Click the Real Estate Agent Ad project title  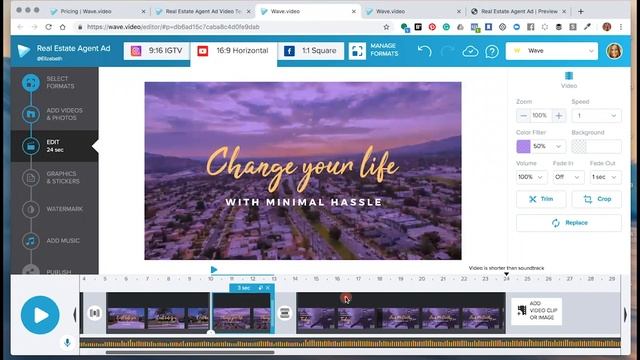pos(73,48)
